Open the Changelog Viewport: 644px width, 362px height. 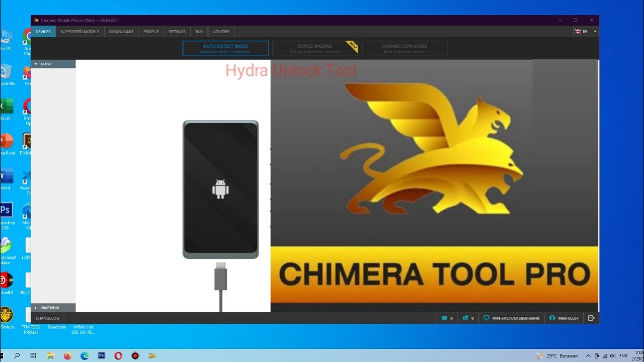(x=47, y=318)
